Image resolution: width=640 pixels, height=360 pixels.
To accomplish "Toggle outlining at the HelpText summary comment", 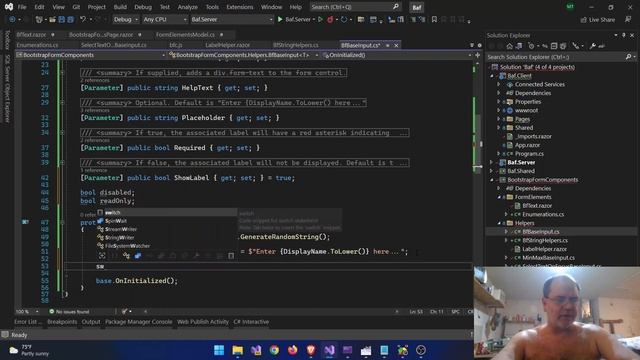I will [62, 73].
